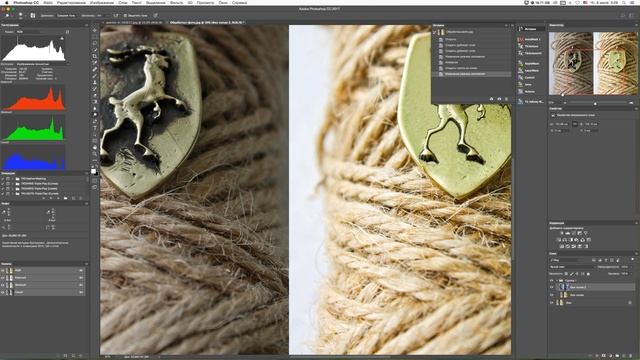Image resolution: width=640 pixels, height=360 pixels.
Task: Select the Red channel row
Action: 43,278
